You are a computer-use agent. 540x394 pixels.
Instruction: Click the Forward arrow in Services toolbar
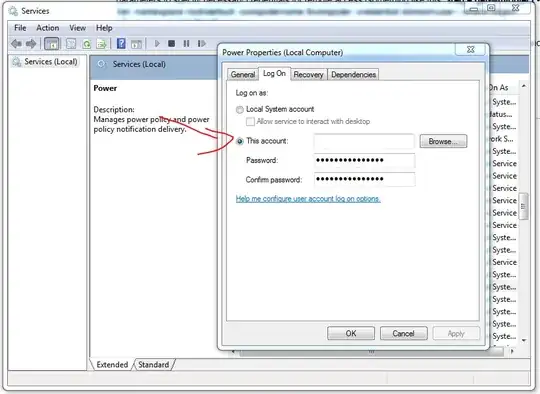(x=31, y=44)
